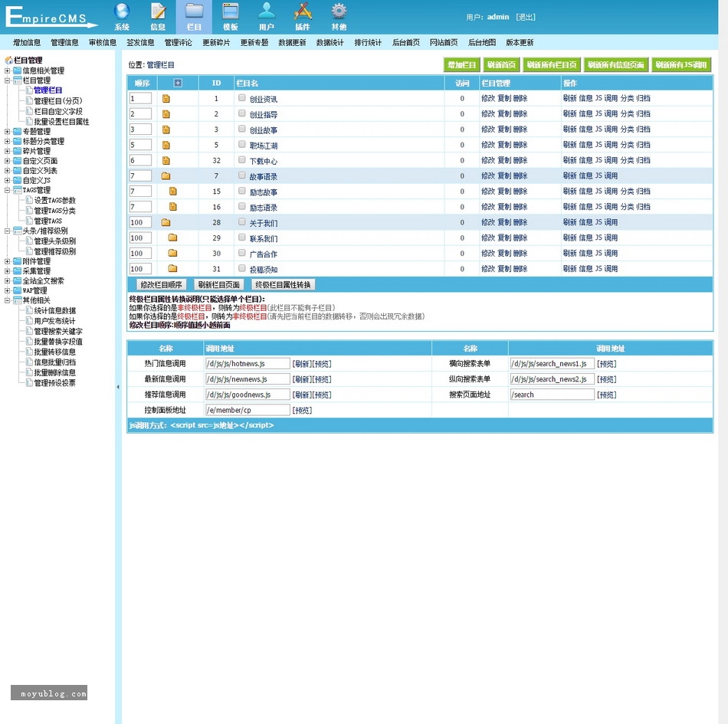Open 数据更新 in the submenu bar

coord(292,42)
